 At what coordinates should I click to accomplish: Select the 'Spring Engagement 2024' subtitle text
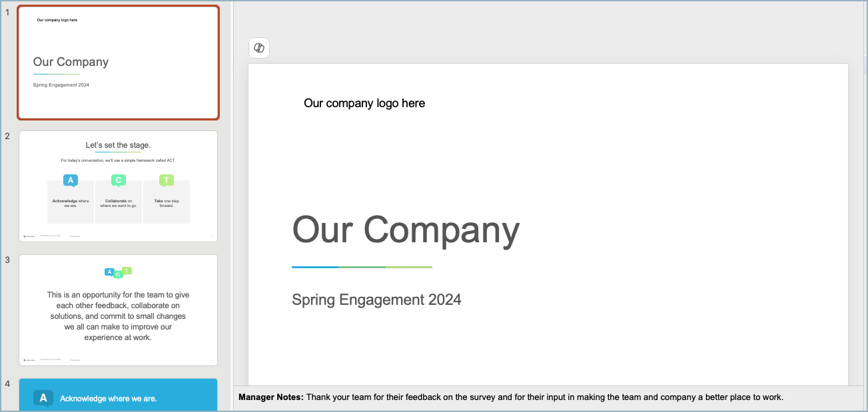click(x=376, y=300)
